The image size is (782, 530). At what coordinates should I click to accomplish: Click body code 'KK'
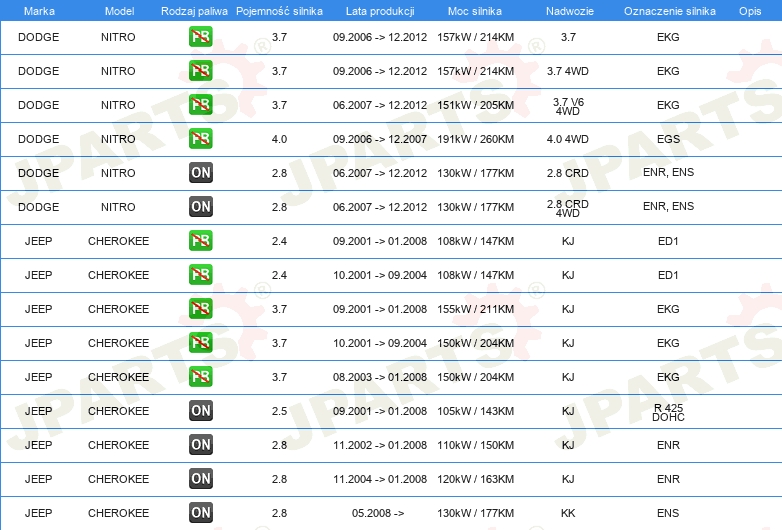click(568, 513)
